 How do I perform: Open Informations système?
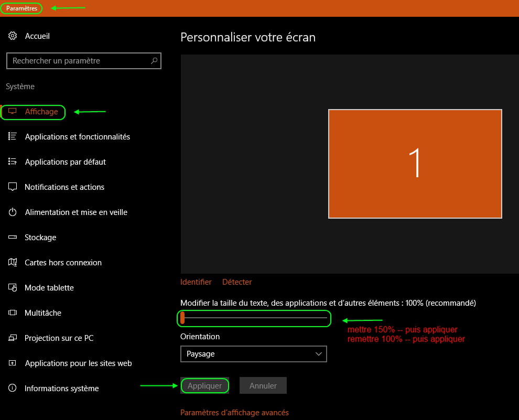(x=61, y=388)
